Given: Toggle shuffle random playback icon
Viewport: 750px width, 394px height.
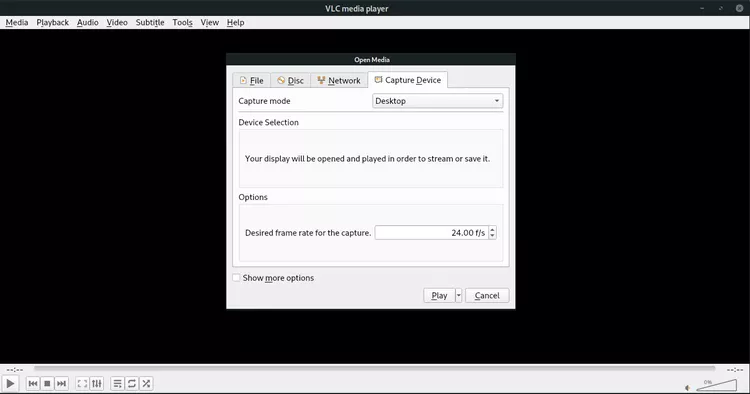Looking at the screenshot, I should (x=146, y=383).
